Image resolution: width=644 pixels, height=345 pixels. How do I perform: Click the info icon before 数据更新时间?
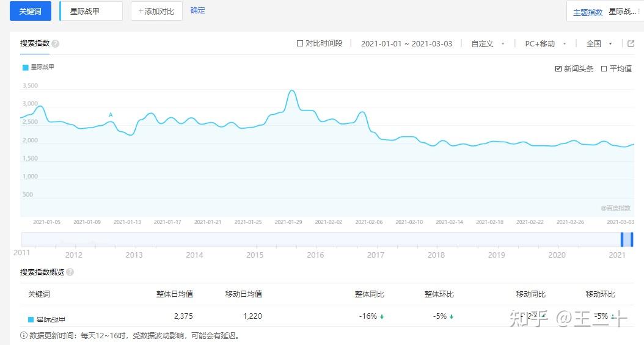(x=23, y=336)
